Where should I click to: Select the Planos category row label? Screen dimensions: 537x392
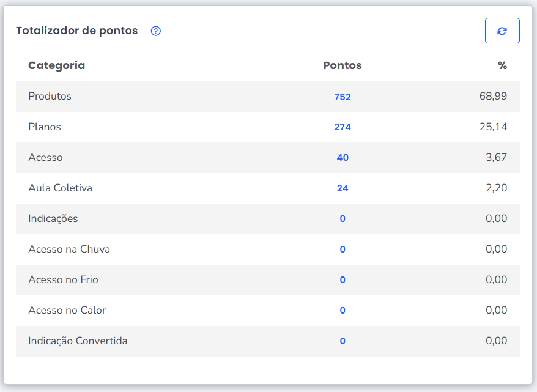tap(45, 127)
